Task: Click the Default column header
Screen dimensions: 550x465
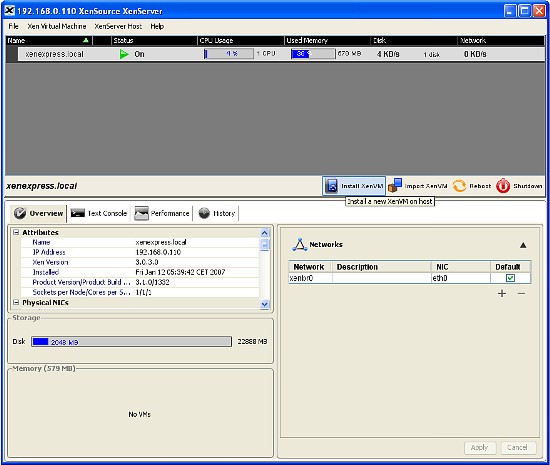Action: 510,267
